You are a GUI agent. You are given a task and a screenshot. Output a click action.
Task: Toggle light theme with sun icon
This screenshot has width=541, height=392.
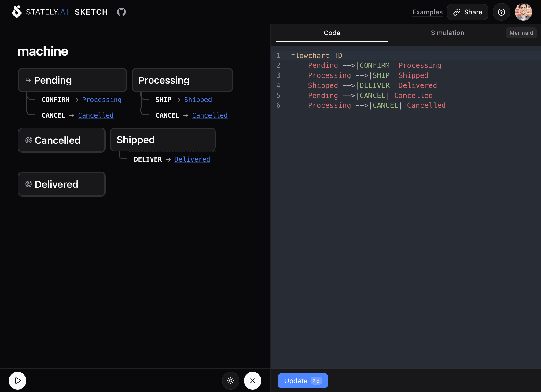[231, 381]
